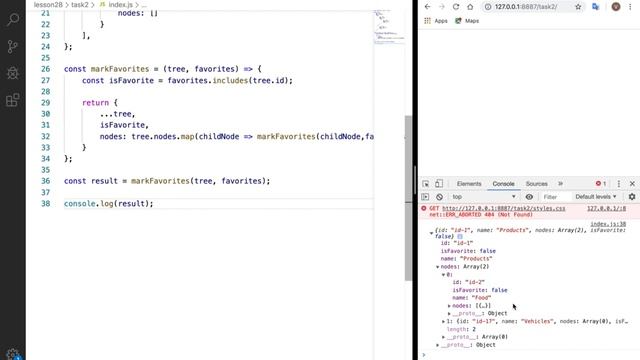
Task: Open the Chrome three-dot menu
Action: pyautogui.click(x=631, y=7)
